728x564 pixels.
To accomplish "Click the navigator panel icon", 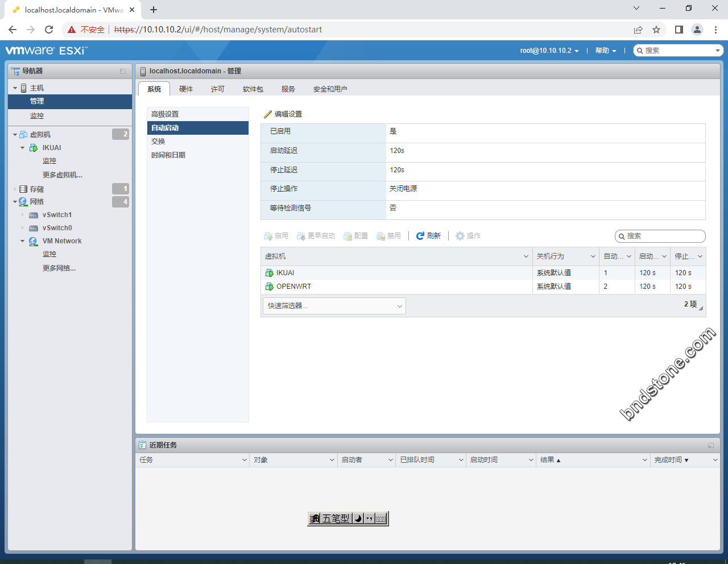I will tap(15, 71).
